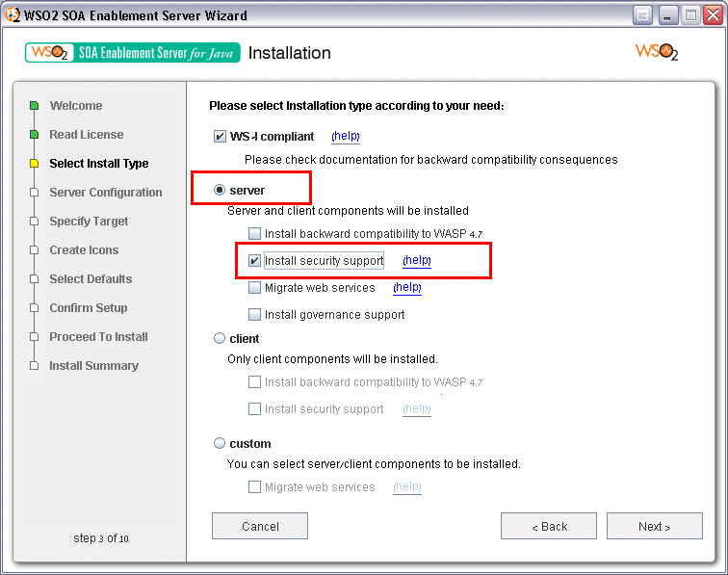Click the yellow Select Install Type marker
The width and height of the screenshot is (728, 575).
[x=34, y=163]
